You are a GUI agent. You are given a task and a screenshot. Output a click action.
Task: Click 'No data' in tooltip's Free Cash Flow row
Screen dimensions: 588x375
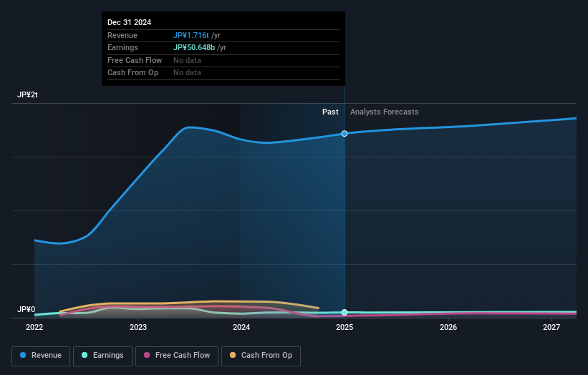(187, 60)
